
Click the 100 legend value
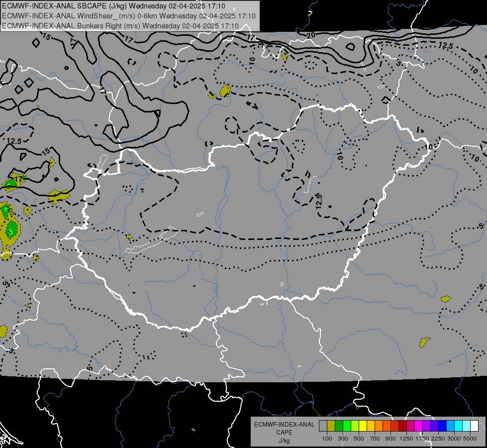pyautogui.click(x=327, y=439)
